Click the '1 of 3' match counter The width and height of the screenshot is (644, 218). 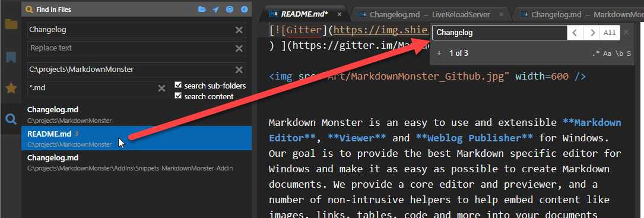pyautogui.click(x=458, y=53)
